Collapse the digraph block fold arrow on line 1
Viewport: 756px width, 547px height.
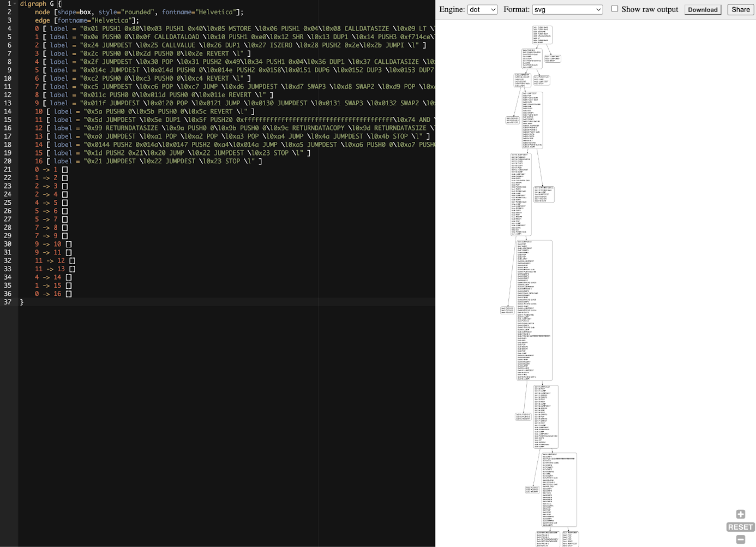[x=15, y=4]
